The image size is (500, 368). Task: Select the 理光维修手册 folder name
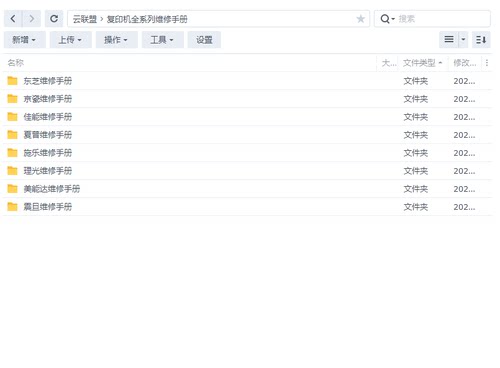pyautogui.click(x=48, y=171)
